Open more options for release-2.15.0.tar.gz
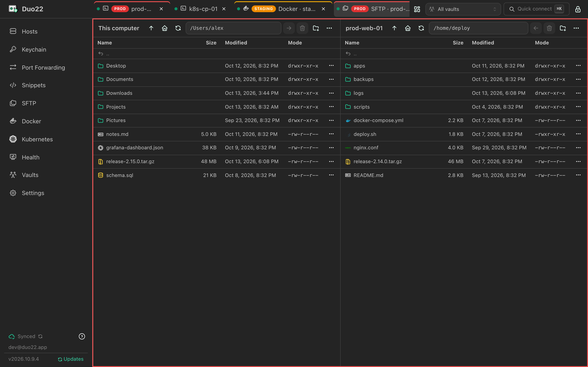 coord(331,161)
